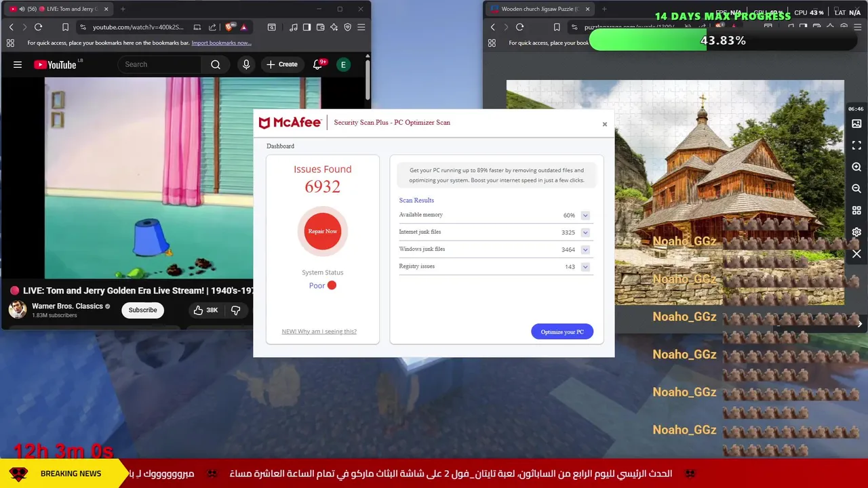The width and height of the screenshot is (868, 488).
Task: Open the YouTube account avatar E
Action: [x=344, y=64]
